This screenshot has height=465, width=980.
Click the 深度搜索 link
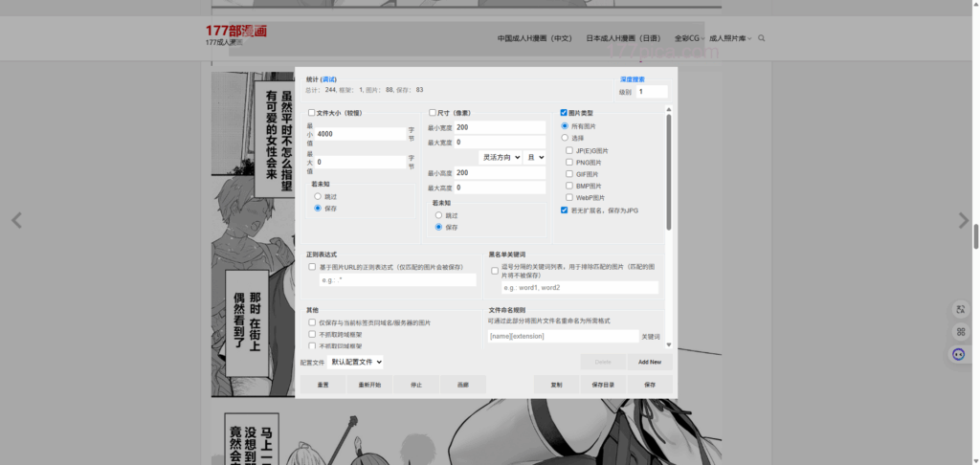(633, 79)
